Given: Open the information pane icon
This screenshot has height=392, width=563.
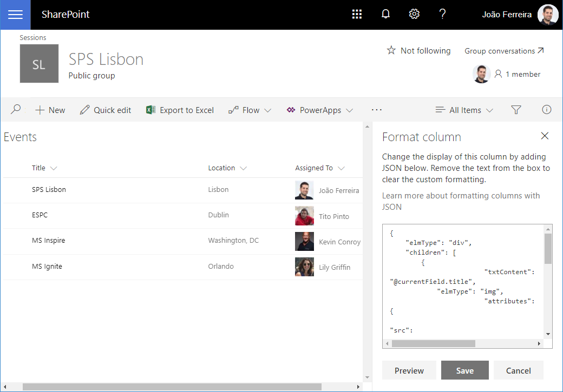Looking at the screenshot, I should click(546, 110).
